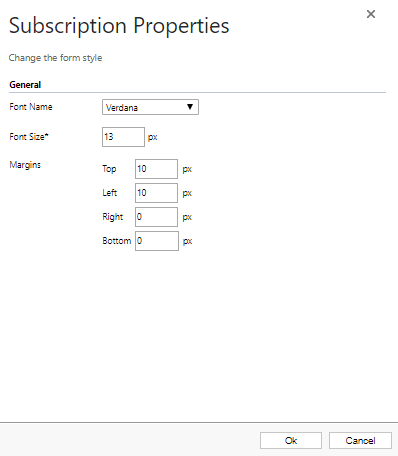
Task: Click the Left margin input field
Action: tap(156, 193)
